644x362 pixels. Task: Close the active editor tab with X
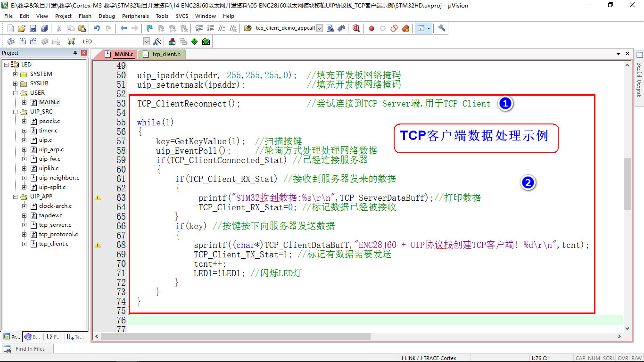point(627,55)
